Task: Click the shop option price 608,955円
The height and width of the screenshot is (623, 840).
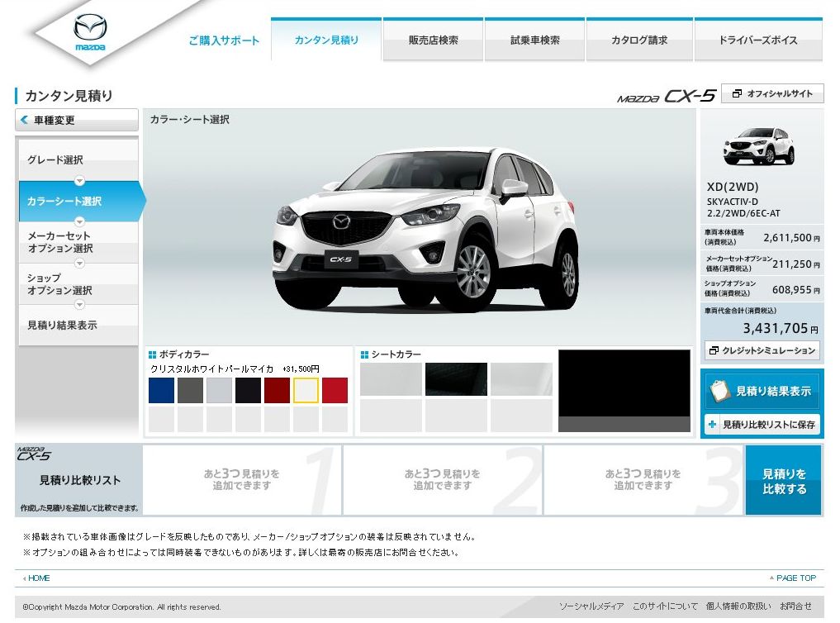Action: pos(795,289)
